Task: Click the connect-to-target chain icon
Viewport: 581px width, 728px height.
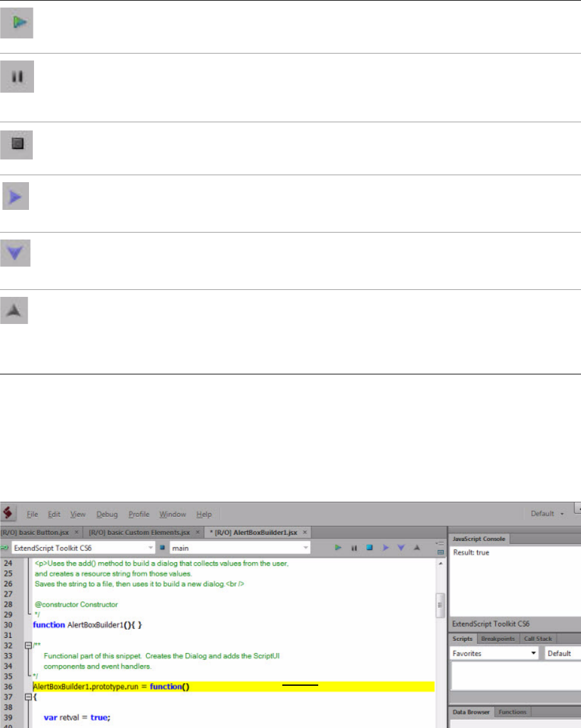Action: (x=5, y=548)
